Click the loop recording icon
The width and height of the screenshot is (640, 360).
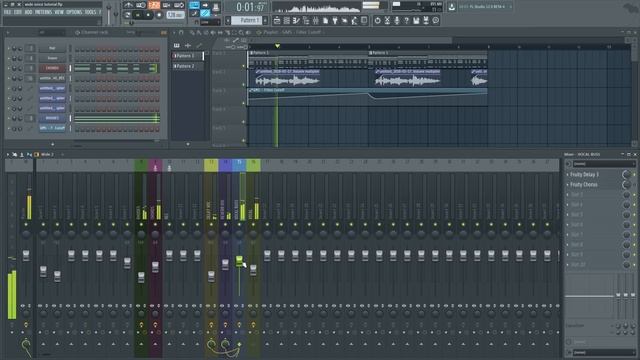click(x=179, y=5)
